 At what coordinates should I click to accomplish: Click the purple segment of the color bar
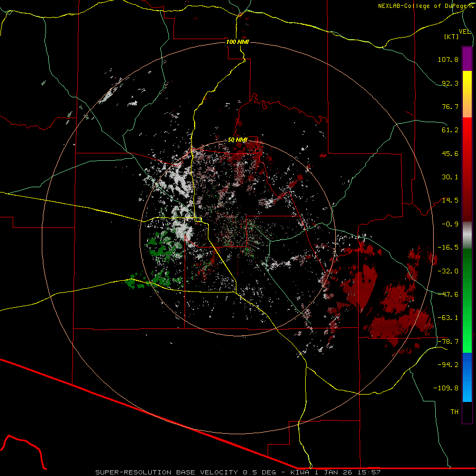point(467,59)
